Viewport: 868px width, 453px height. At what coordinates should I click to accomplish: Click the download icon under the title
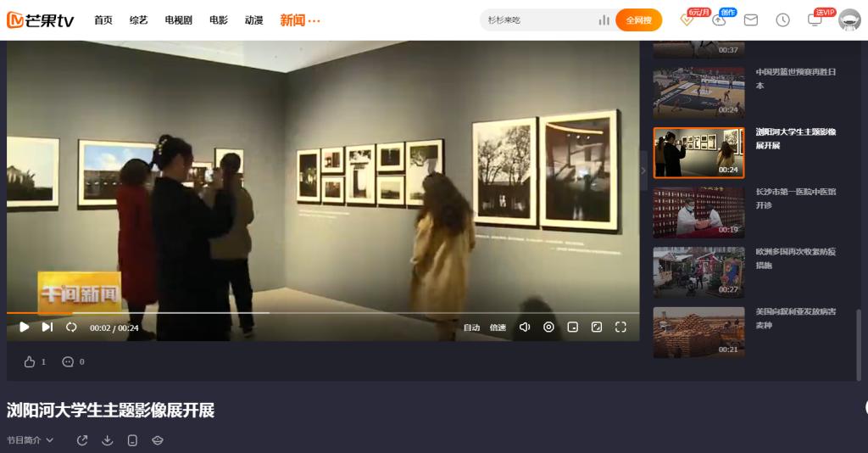(x=108, y=440)
